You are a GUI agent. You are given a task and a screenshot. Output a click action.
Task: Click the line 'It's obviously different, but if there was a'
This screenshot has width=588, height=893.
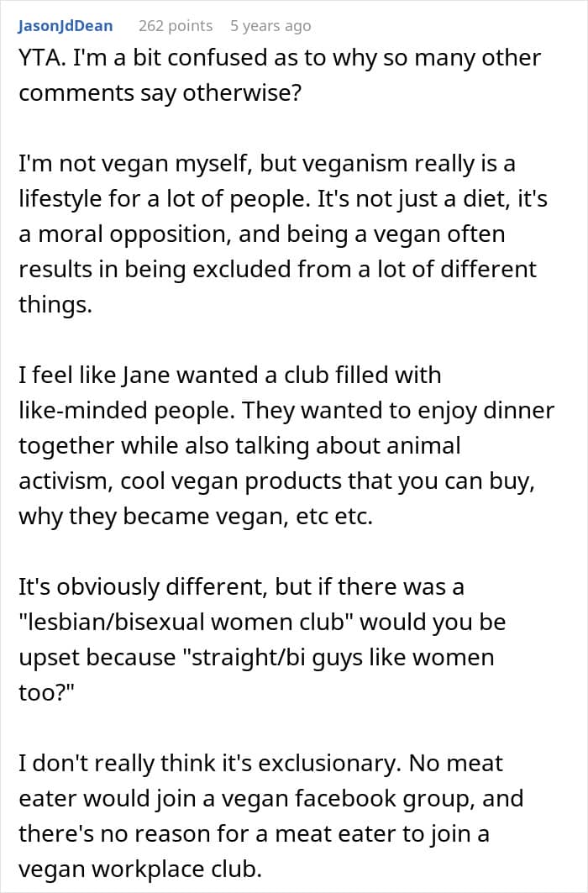coord(241,586)
